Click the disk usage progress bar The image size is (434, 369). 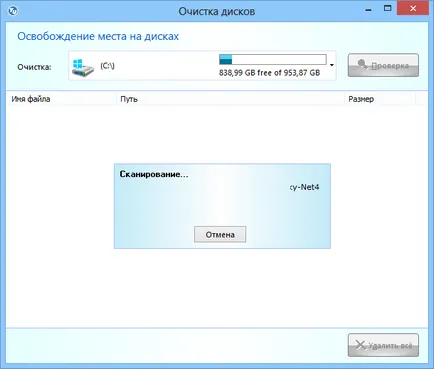pyautogui.click(x=273, y=59)
